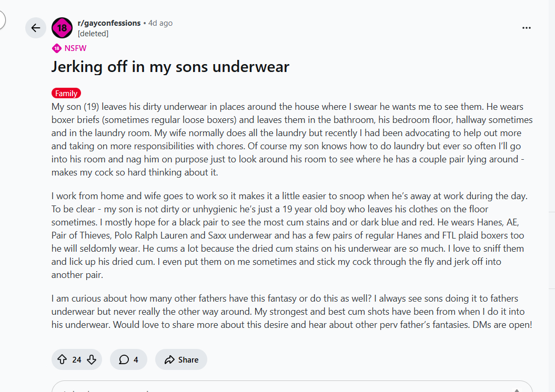The width and height of the screenshot is (555, 392).
Task: Open the r/gayconfessions community link
Action: tap(109, 23)
